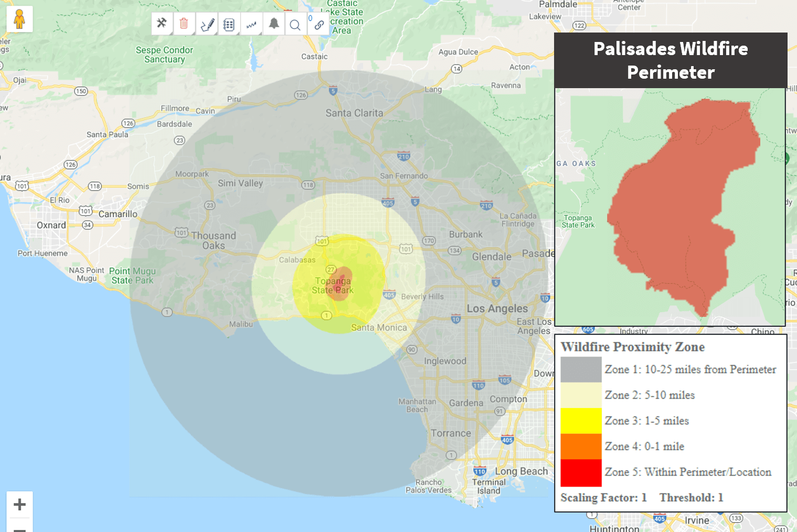
Task: Open the hammer and wrench tools menu
Action: click(x=162, y=24)
